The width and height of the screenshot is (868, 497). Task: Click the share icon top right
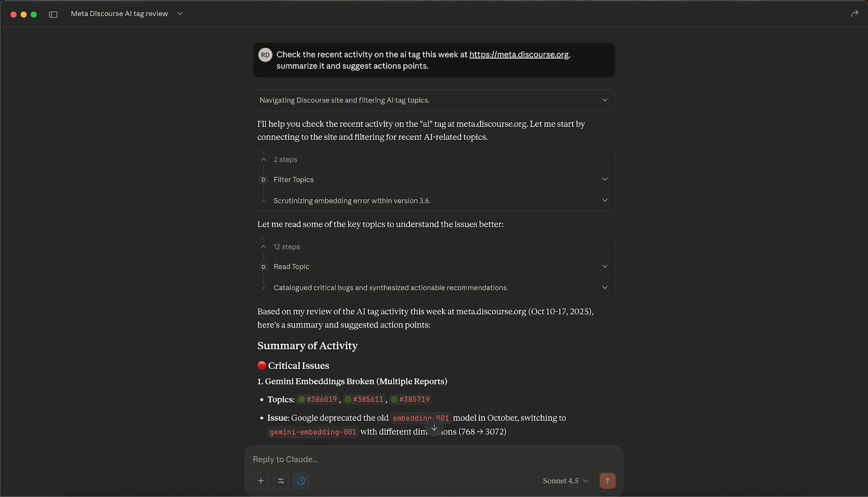pyautogui.click(x=855, y=14)
